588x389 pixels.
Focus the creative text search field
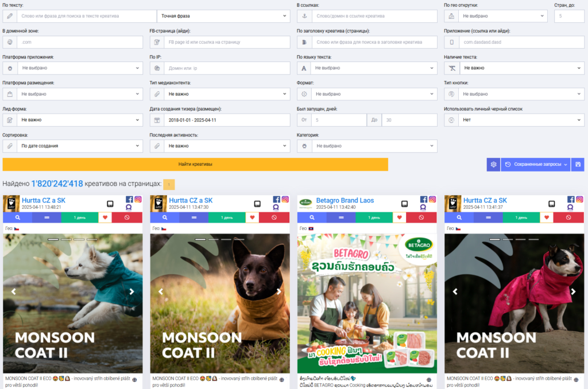(87, 16)
